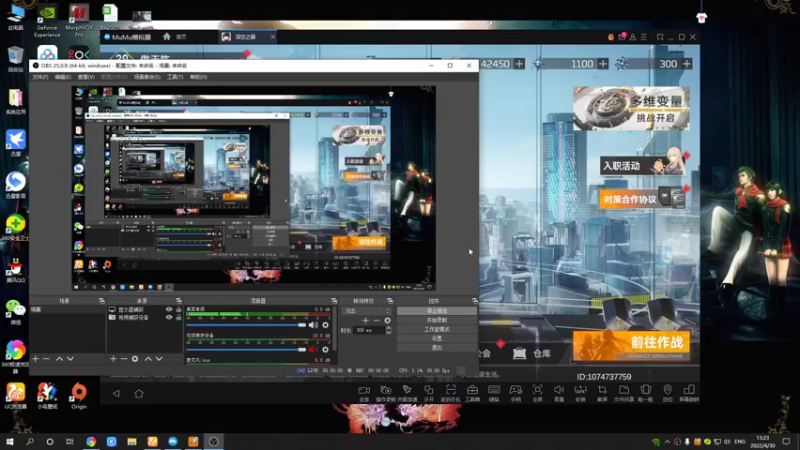Image resolution: width=800 pixels, height=450 pixels.
Task: Click exit button in OBS controls
Action: [437, 347]
